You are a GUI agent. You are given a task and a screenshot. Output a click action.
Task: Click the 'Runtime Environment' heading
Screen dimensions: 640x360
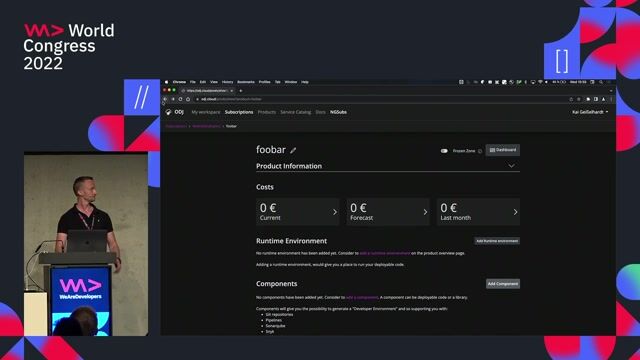point(291,241)
